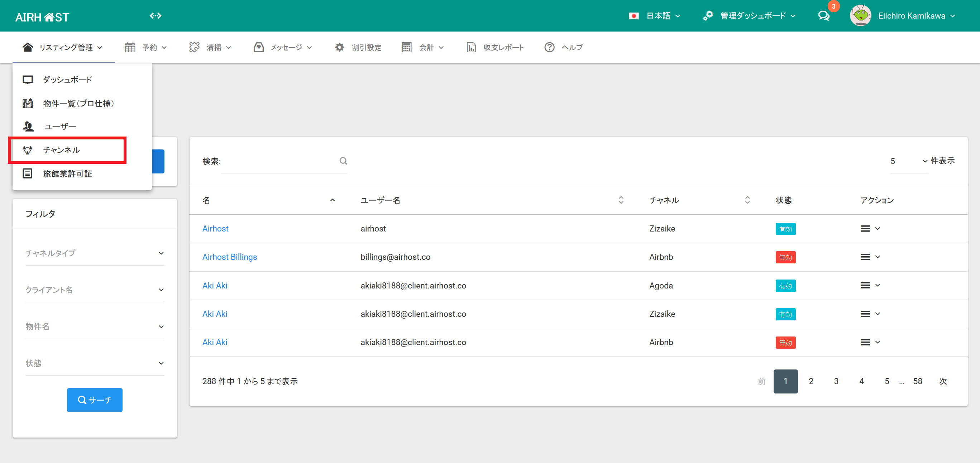The image size is (980, 463).
Task: Open the クライアント名 filter dropdown
Action: (x=94, y=290)
